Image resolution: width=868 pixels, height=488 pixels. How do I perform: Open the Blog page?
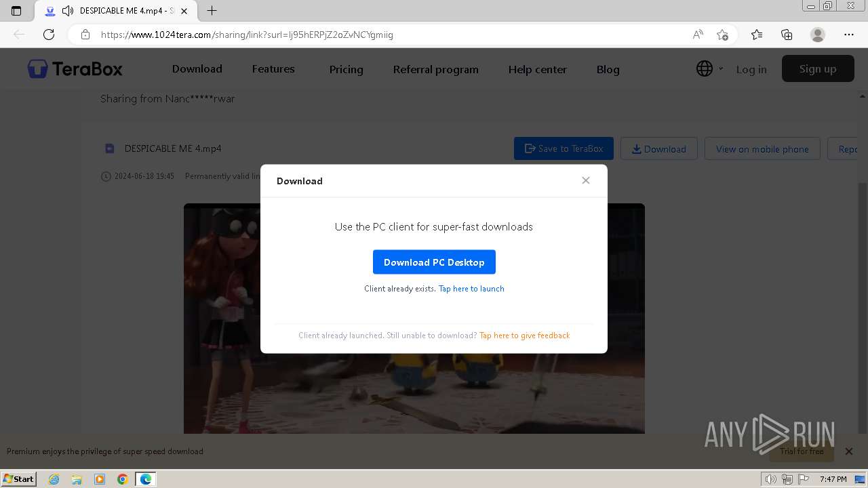click(608, 69)
